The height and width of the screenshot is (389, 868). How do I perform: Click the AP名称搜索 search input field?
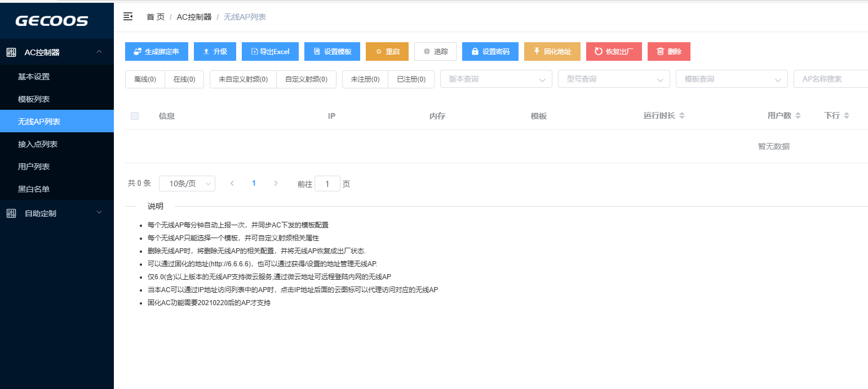[834, 78]
